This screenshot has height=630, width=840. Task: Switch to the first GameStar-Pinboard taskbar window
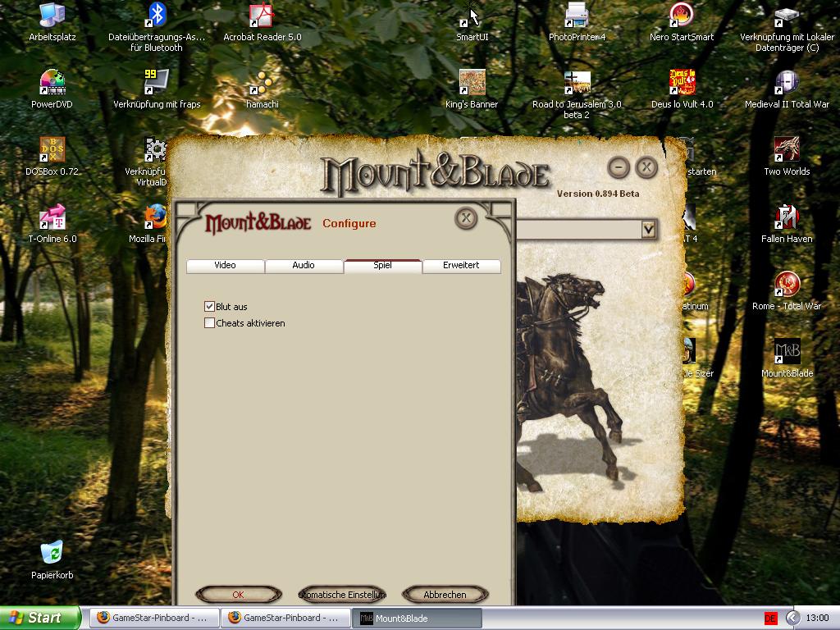pos(154,618)
